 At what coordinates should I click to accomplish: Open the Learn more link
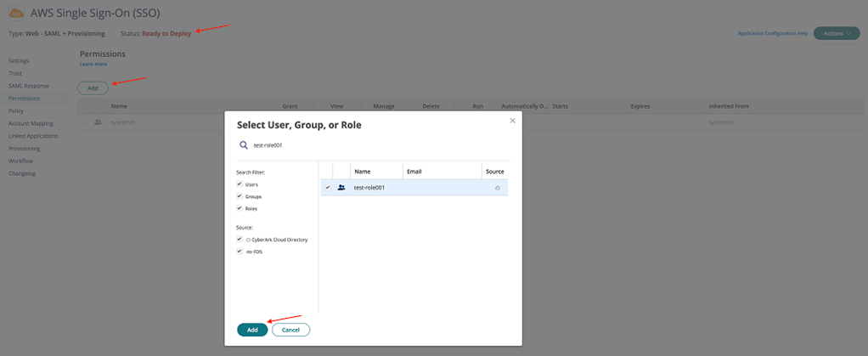tap(93, 65)
